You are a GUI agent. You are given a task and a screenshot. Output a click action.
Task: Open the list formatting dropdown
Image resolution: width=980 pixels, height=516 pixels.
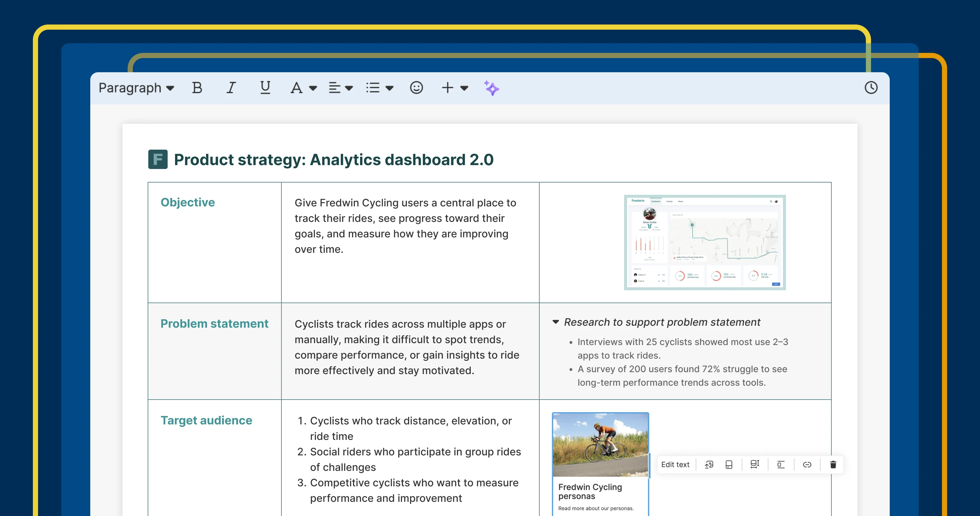coord(379,88)
